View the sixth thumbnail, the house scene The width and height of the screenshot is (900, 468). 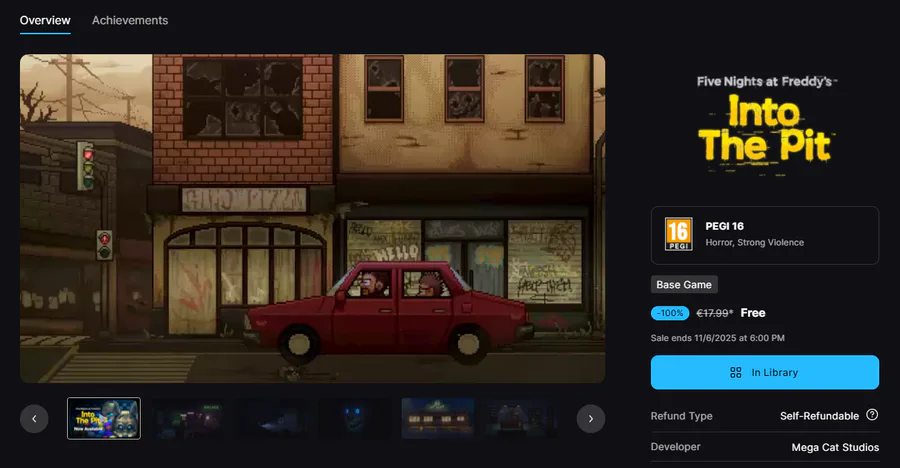(x=521, y=419)
